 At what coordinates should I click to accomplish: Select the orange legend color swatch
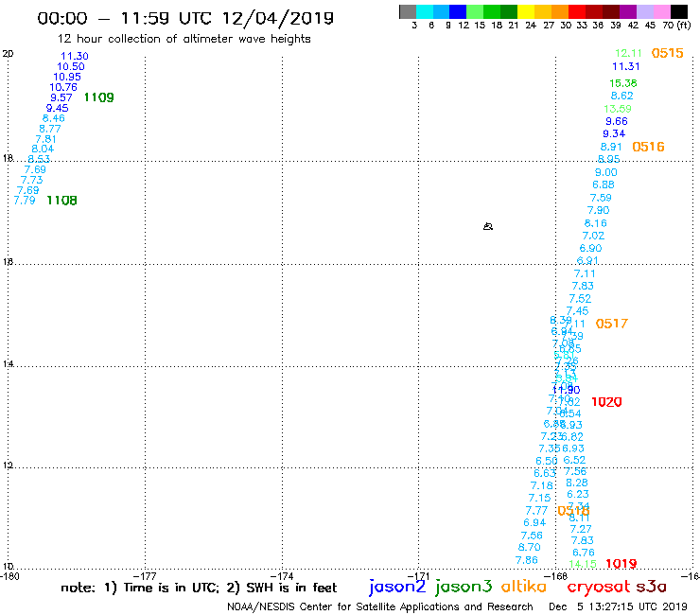pos(559,11)
